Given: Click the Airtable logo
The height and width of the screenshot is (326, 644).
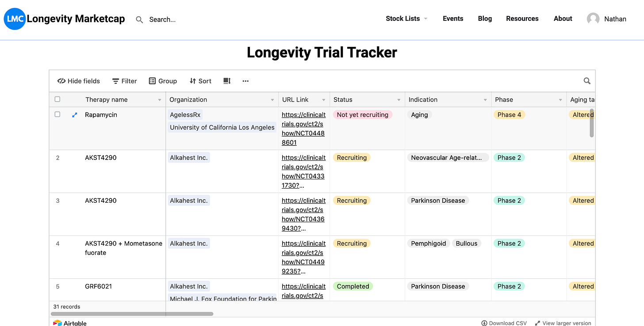Looking at the screenshot, I should pos(70,323).
